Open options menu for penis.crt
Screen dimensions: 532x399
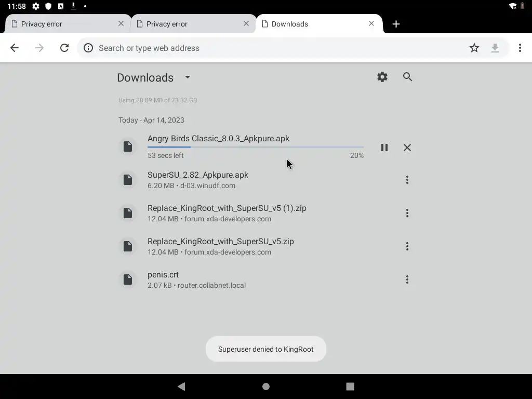407,280
